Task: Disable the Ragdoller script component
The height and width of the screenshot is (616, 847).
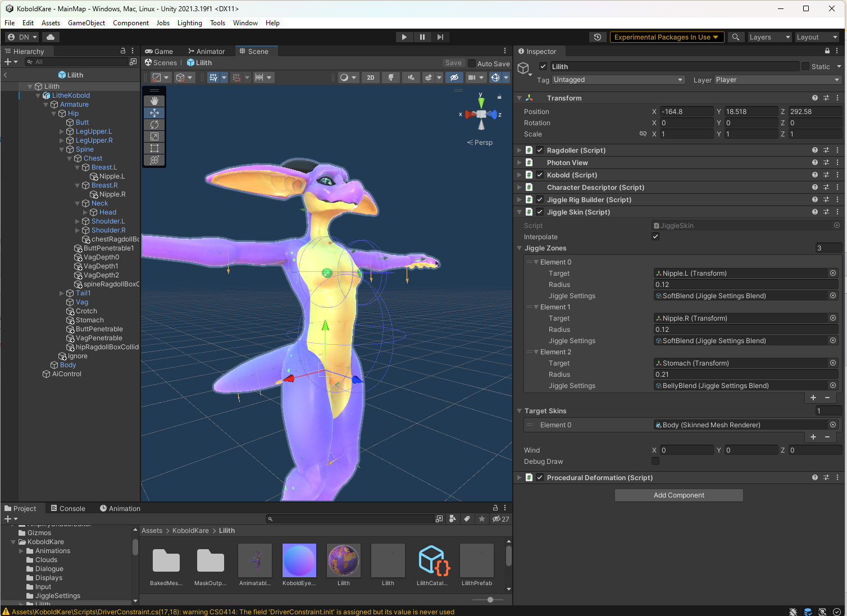Action: pyautogui.click(x=540, y=150)
